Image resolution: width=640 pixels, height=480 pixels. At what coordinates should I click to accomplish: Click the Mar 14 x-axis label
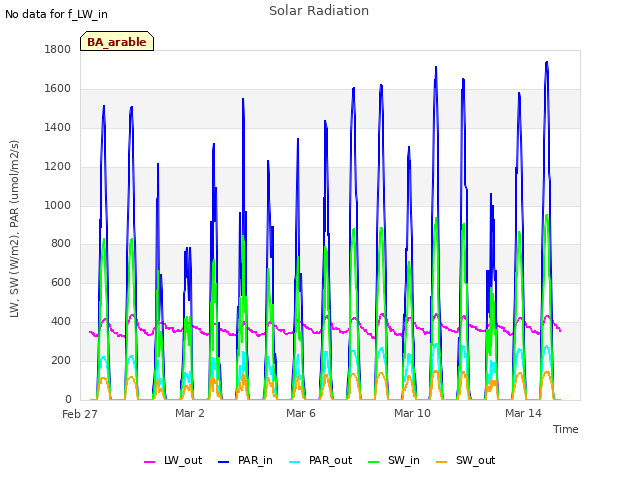coord(523,413)
